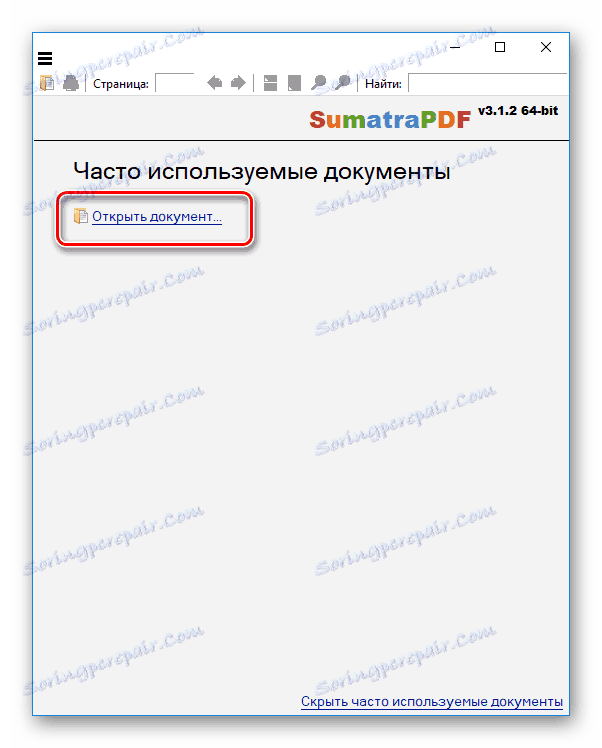Select the fit single page view icon
602x748 pixels.
[x=294, y=83]
